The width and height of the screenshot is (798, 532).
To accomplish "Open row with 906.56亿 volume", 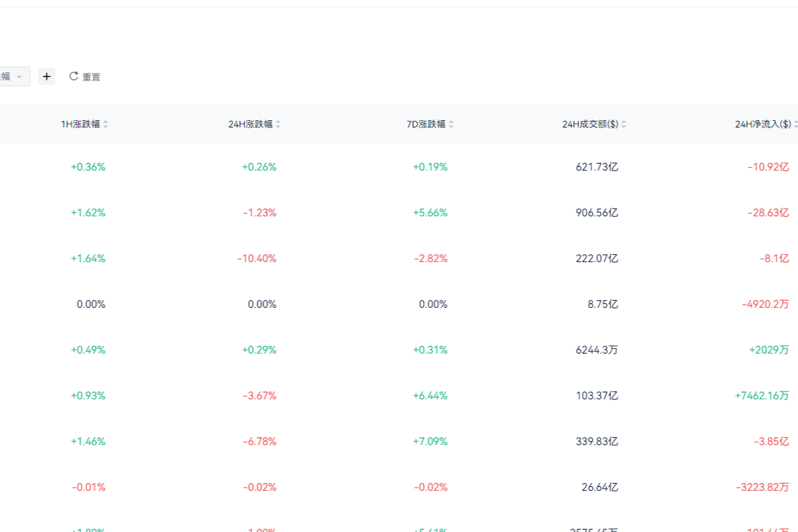I will click(x=597, y=213).
